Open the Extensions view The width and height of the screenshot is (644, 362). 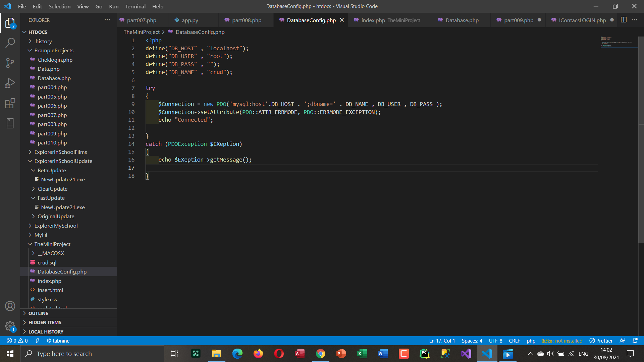pyautogui.click(x=10, y=103)
